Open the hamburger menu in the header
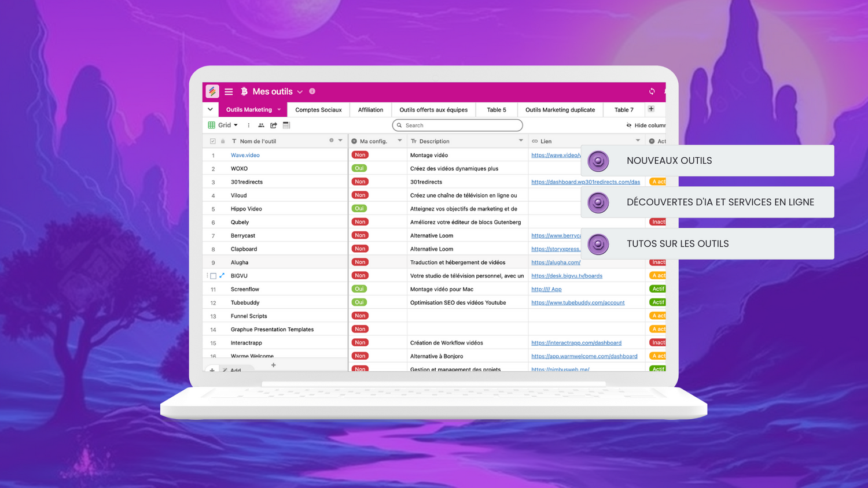 coord(229,91)
